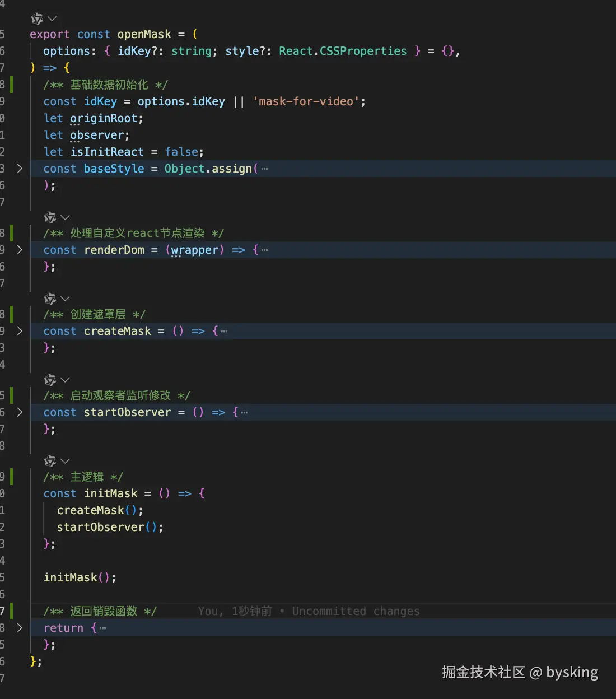Expand the folded const createMask line
Image resolution: width=616 pixels, height=699 pixels.
click(x=20, y=331)
